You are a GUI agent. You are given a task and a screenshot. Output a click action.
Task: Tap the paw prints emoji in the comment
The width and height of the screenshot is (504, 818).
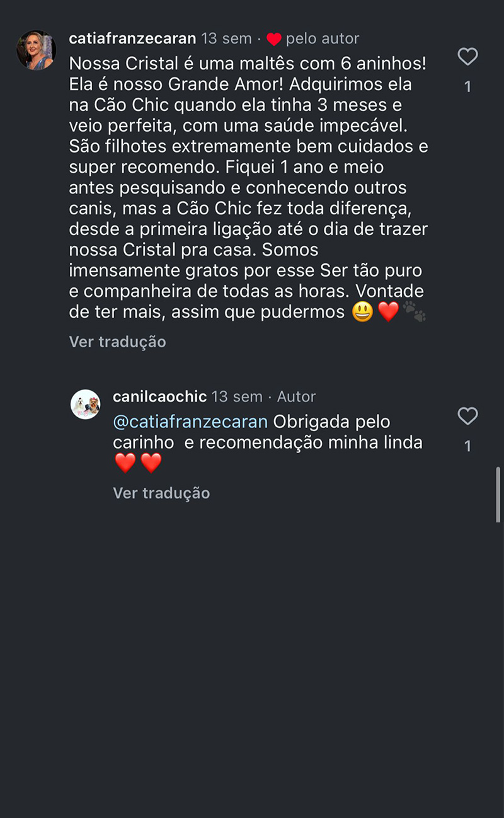point(414,311)
